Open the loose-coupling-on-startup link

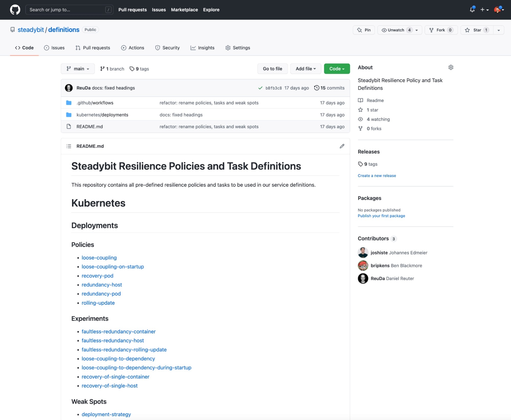pos(113,267)
